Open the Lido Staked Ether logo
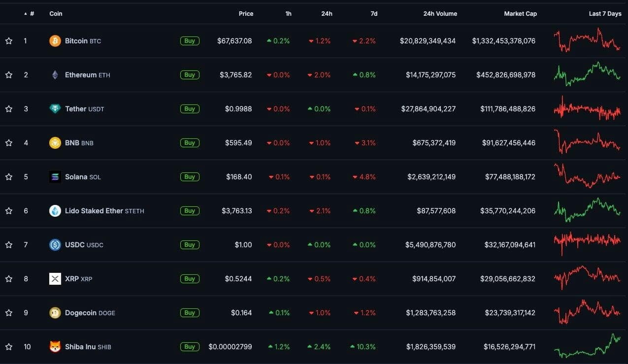This screenshot has height=364, width=628. click(55, 211)
